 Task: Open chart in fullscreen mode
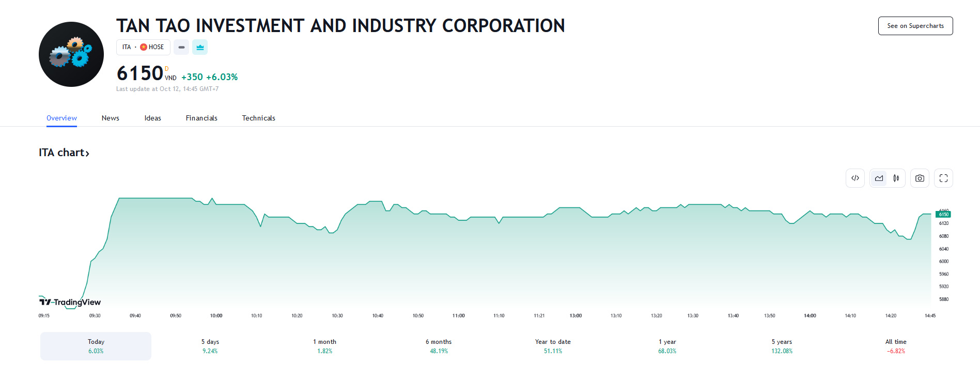click(x=943, y=178)
